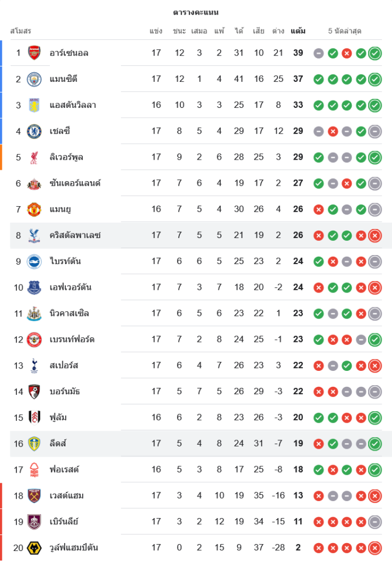Click Chelsea's latest match draw indicator
The image size is (392, 568).
[x=374, y=132]
